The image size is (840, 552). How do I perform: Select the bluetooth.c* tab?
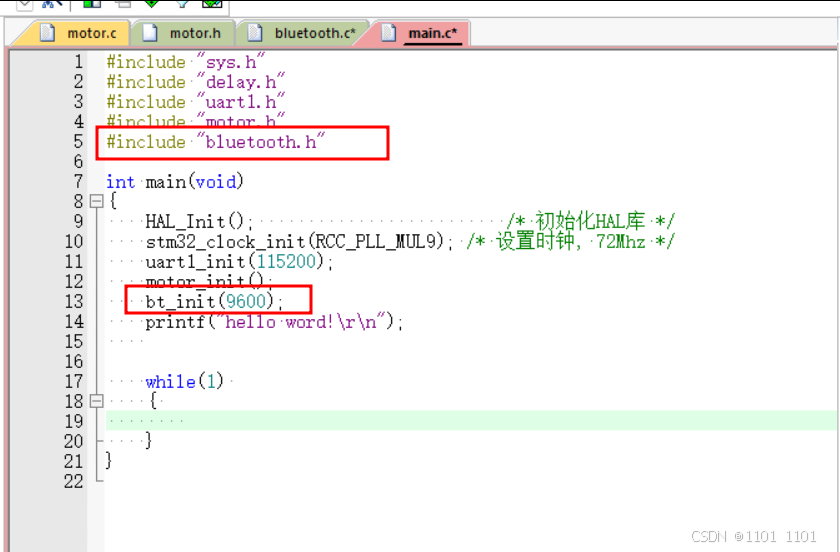[303, 33]
